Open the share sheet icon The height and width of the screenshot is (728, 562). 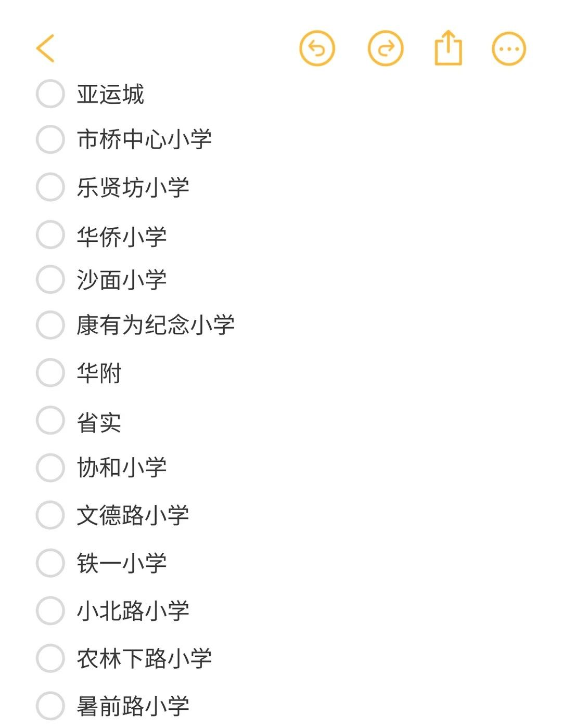(x=449, y=47)
